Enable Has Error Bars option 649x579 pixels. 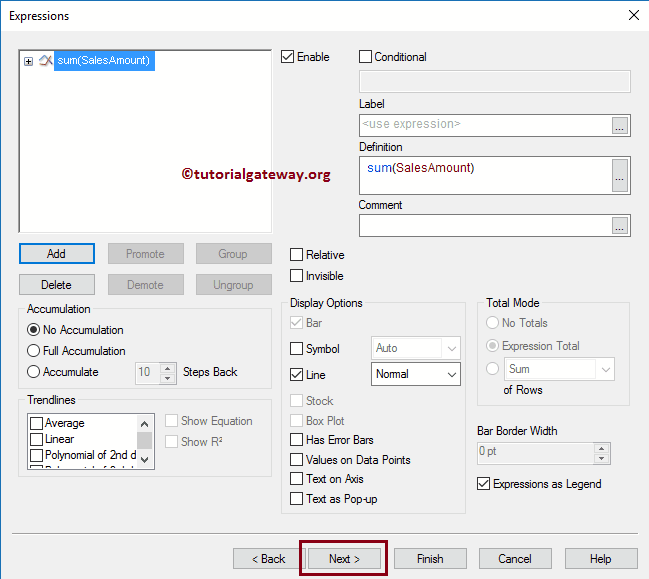click(296, 440)
